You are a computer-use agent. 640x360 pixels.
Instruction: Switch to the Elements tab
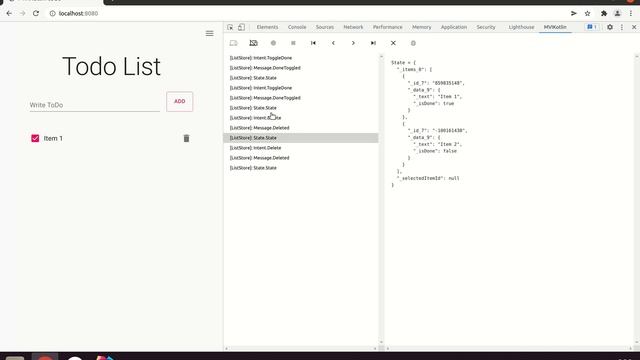[x=267, y=27]
